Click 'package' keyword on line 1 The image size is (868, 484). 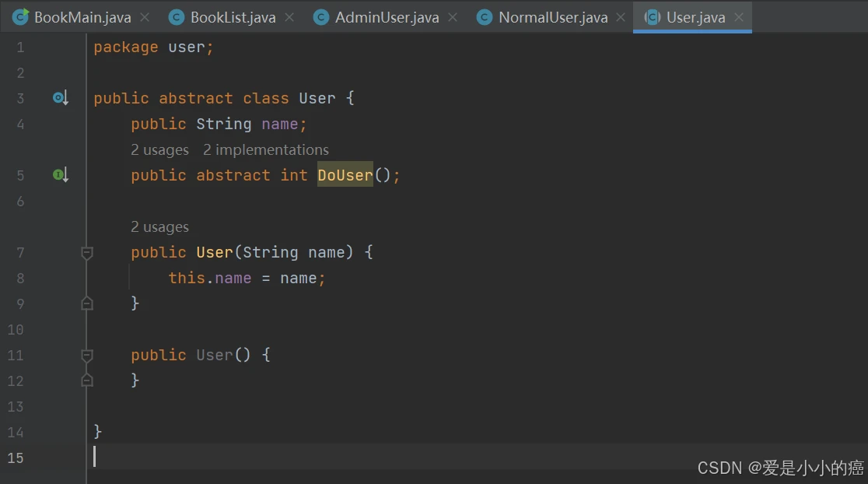pos(126,47)
